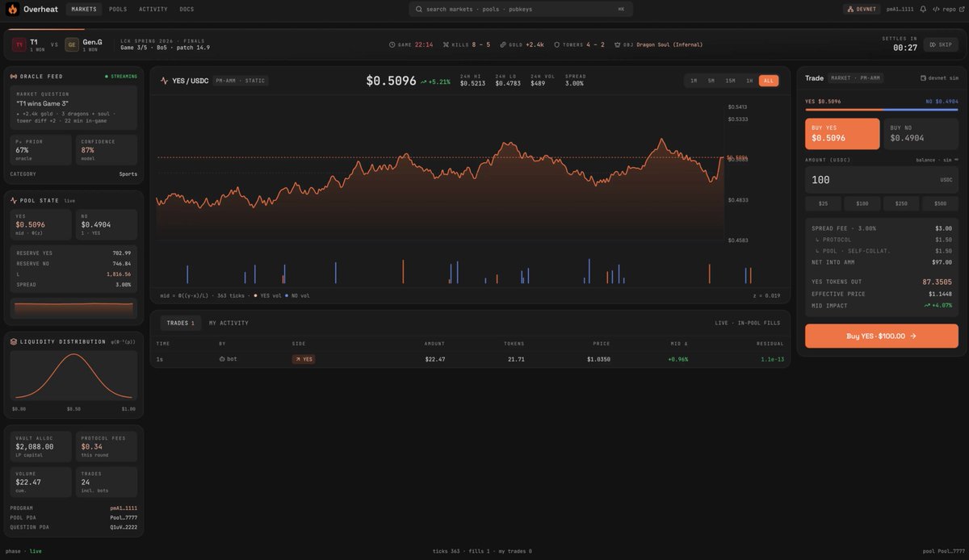This screenshot has width=969, height=560.
Task: Set amount with the $500 preset
Action: (941, 203)
